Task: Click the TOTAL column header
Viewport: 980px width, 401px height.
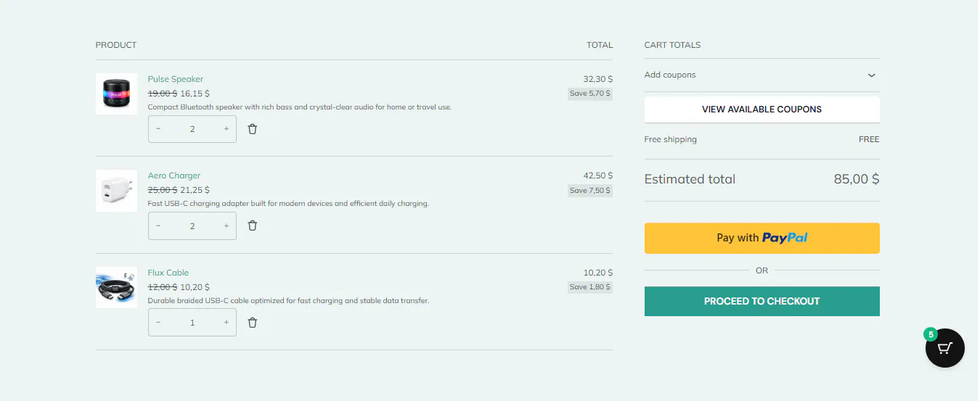Action: [x=600, y=45]
